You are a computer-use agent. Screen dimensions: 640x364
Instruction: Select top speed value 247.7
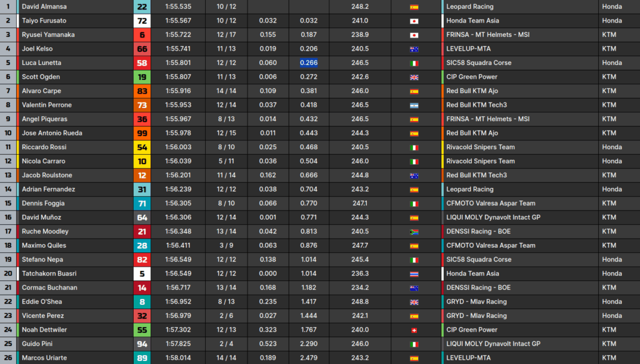point(360,245)
